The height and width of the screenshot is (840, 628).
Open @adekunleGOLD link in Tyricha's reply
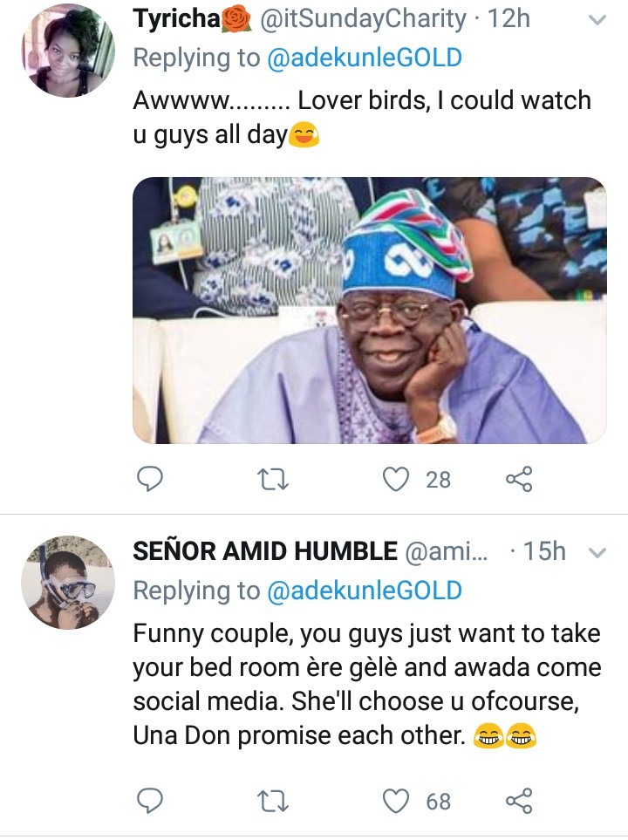pyautogui.click(x=363, y=58)
